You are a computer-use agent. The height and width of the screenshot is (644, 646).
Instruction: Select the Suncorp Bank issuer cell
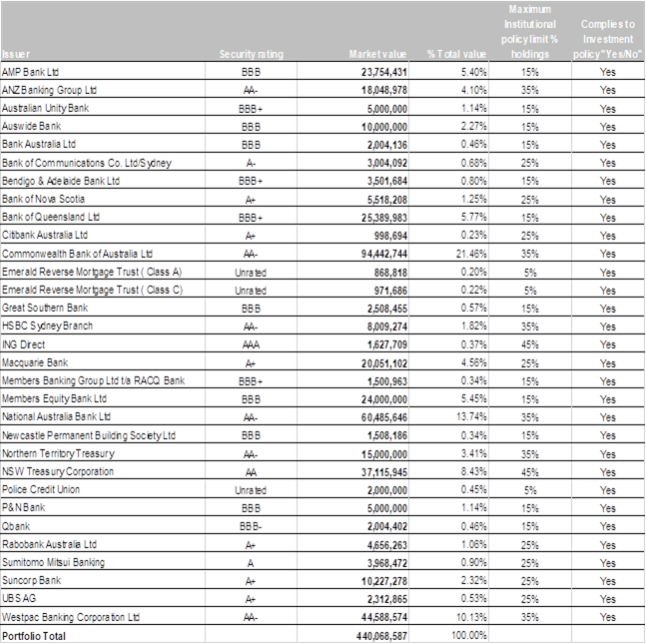32,579
